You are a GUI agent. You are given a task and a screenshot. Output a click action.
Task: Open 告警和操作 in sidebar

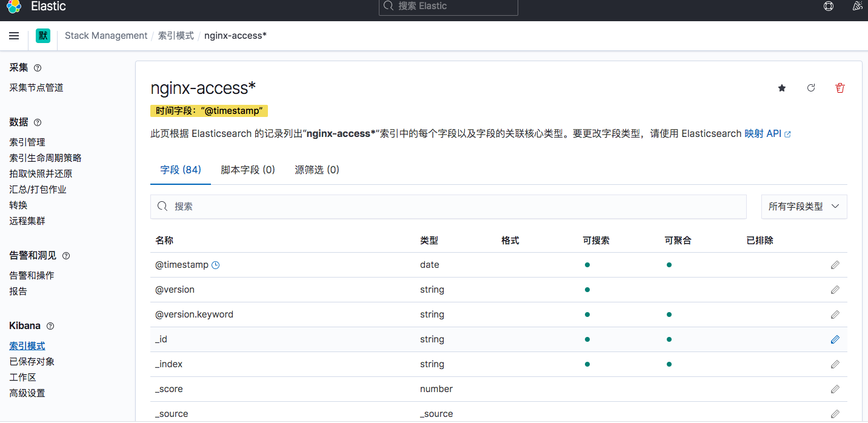pyautogui.click(x=32, y=276)
